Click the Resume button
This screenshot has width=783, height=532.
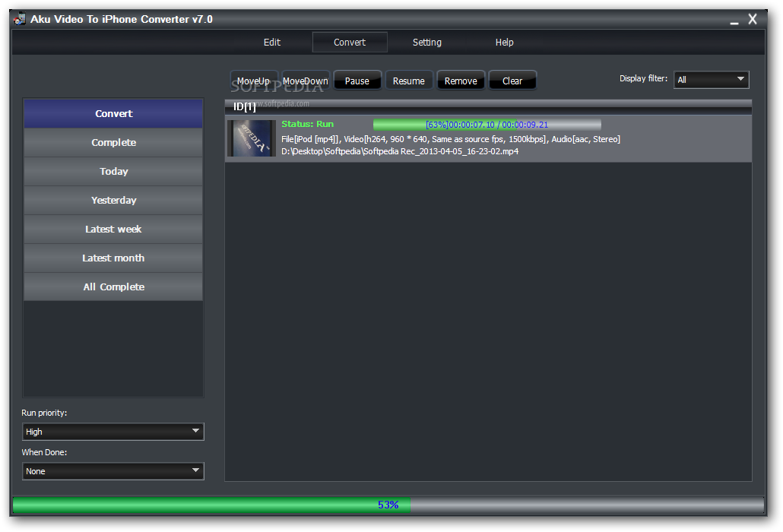pos(408,81)
